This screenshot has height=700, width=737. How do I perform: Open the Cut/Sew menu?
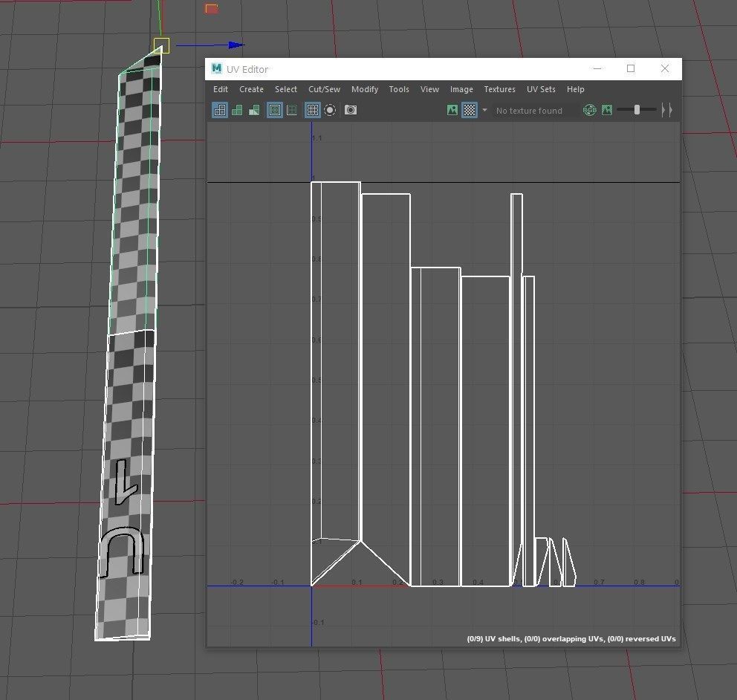click(325, 89)
